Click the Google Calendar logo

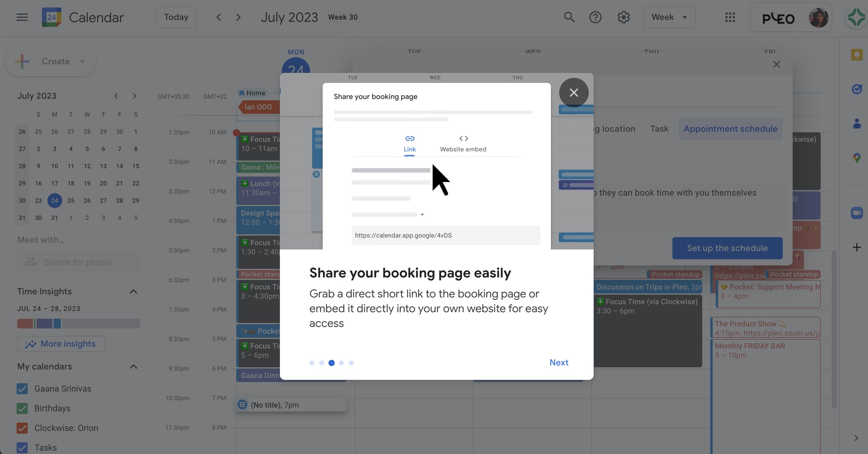coord(52,17)
